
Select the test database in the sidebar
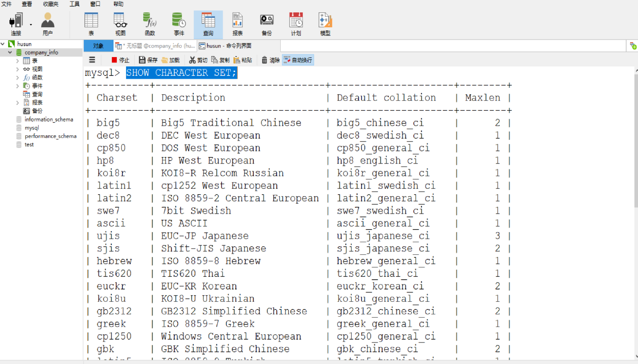[x=29, y=144]
